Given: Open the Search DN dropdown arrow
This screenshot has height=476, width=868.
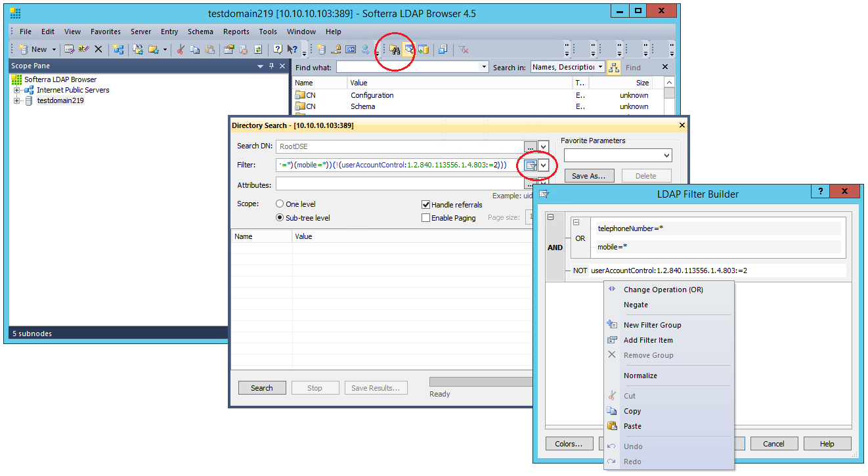Looking at the screenshot, I should click(543, 146).
